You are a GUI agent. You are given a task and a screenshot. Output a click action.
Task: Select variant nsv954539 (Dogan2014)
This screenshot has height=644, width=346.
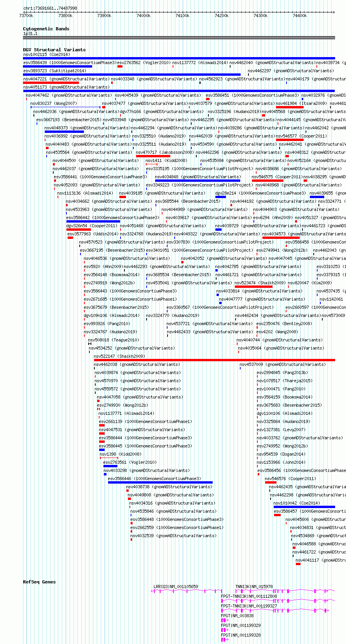(281, 454)
